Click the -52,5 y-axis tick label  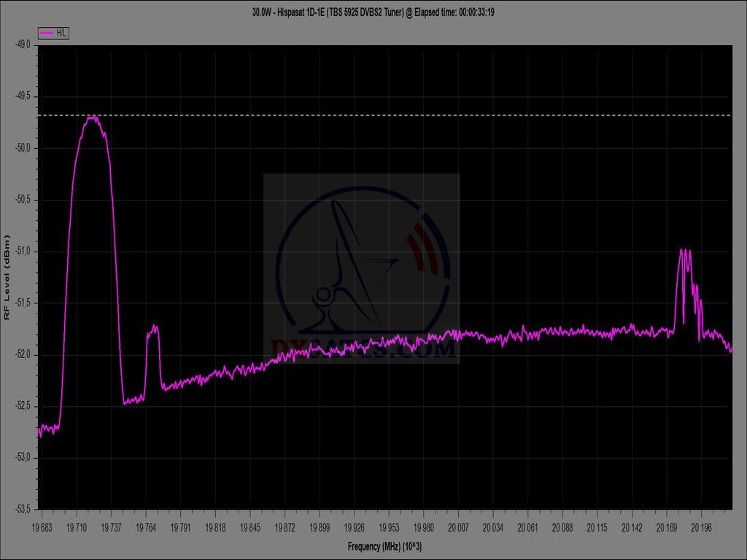tap(23, 406)
